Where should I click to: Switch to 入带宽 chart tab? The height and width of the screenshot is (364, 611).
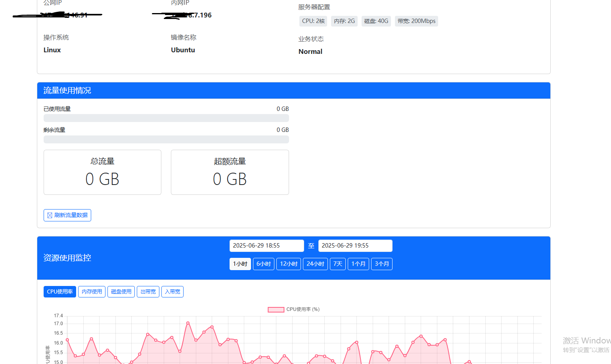172,292
